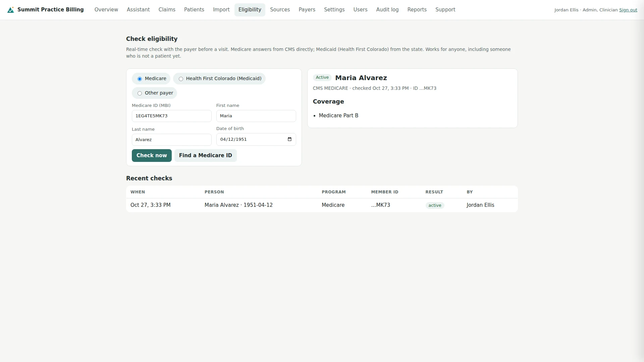The width and height of the screenshot is (644, 362).
Task: Go to the Payers tab
Action: [307, 10]
